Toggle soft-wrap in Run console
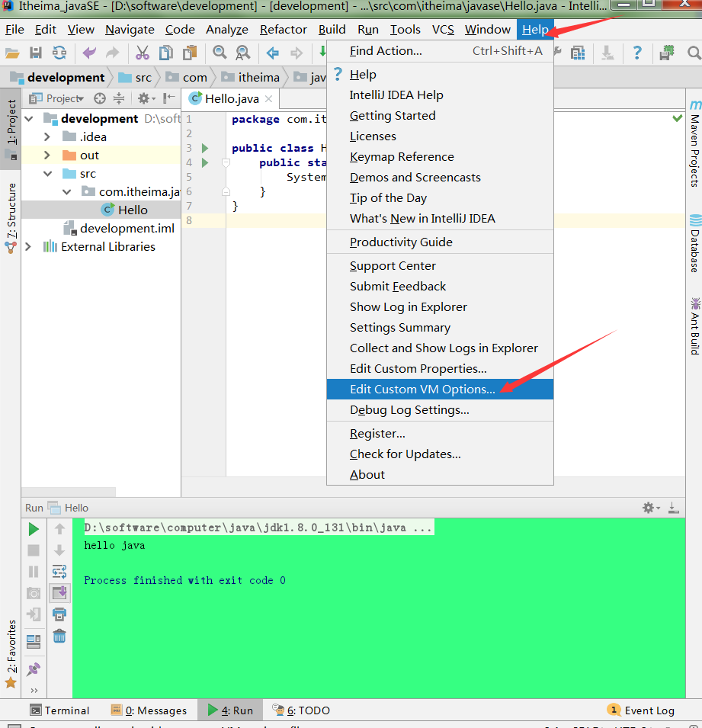 [59, 571]
